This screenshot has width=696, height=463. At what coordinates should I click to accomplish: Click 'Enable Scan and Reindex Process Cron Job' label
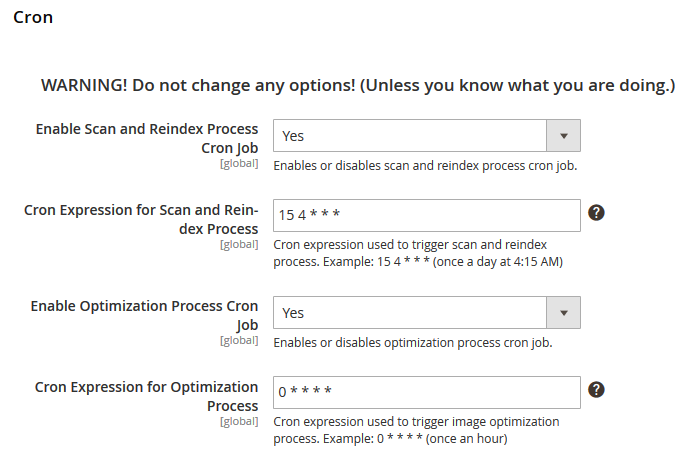pyautogui.click(x=147, y=138)
